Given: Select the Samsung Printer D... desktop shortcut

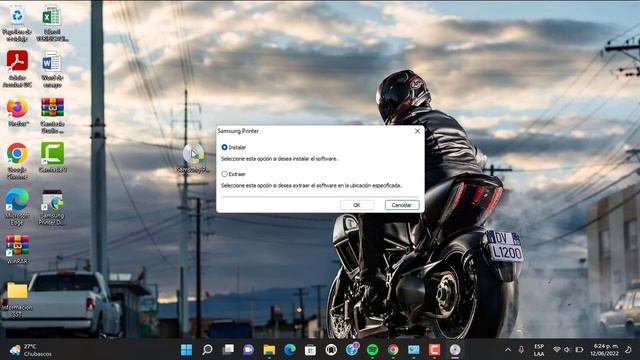Looking at the screenshot, I should coord(52,207).
